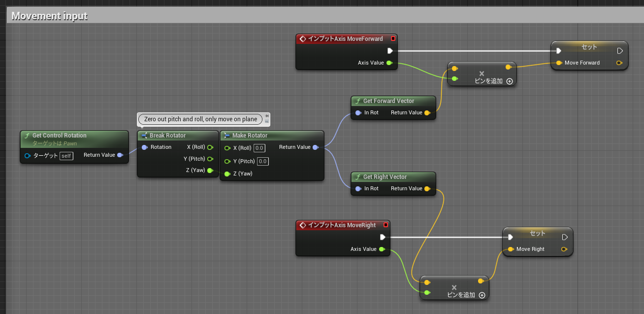Click the output pin of the upper multiply node
Image resolution: width=644 pixels, height=314 pixels.
point(508,67)
